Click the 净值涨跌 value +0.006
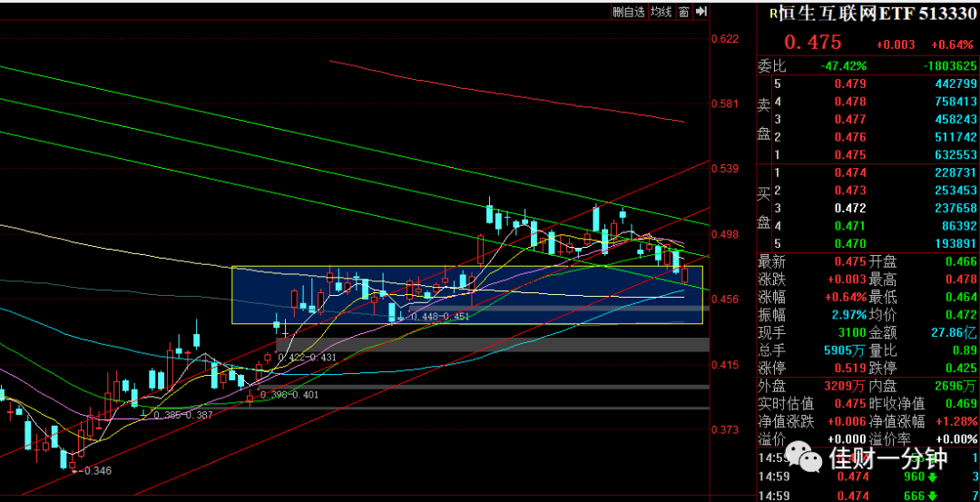This screenshot has width=980, height=502. pyautogui.click(x=848, y=421)
